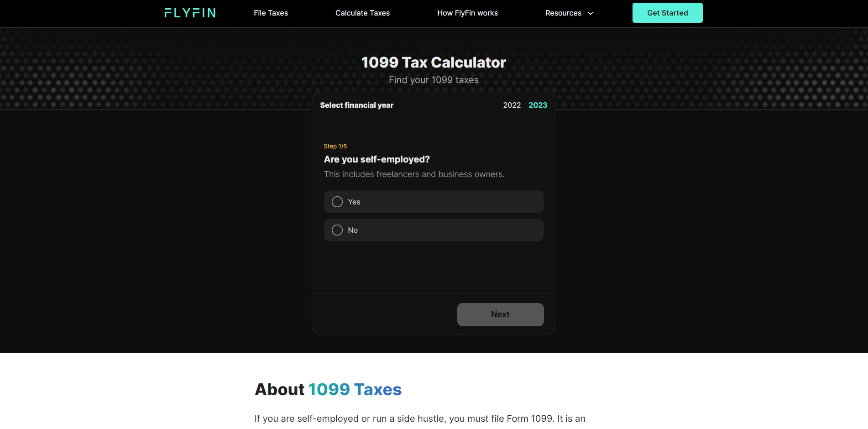Click the 'Select financial year' label
Viewport: 868px width, 429px height.
tap(356, 105)
